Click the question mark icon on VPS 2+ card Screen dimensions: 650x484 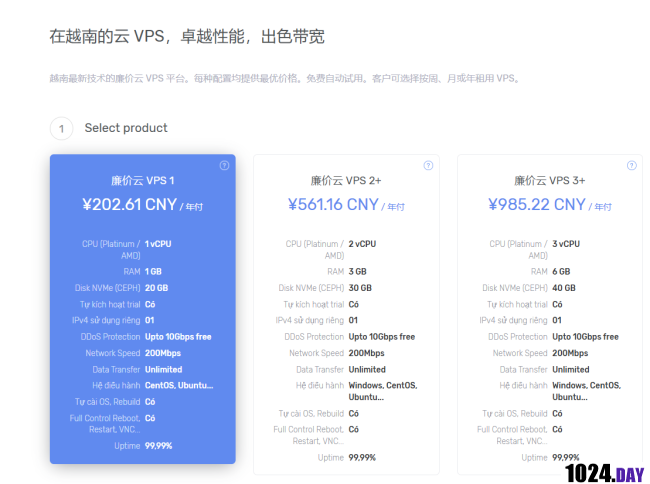(x=428, y=166)
